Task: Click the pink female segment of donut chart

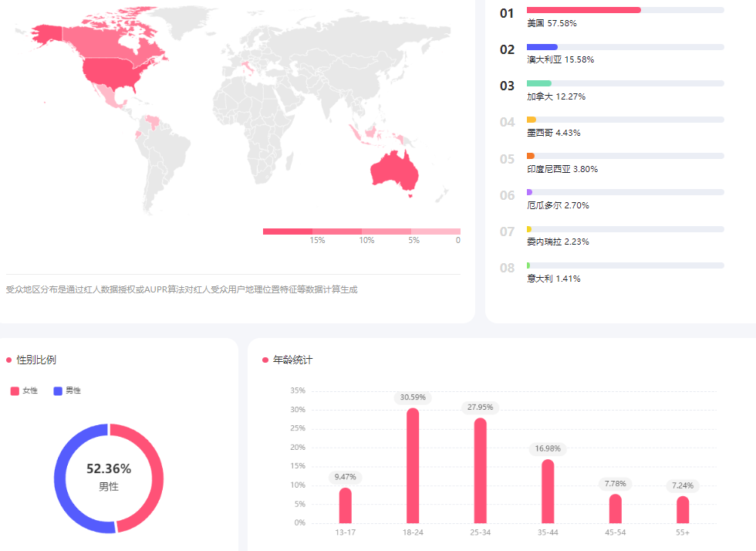Action: point(157,478)
